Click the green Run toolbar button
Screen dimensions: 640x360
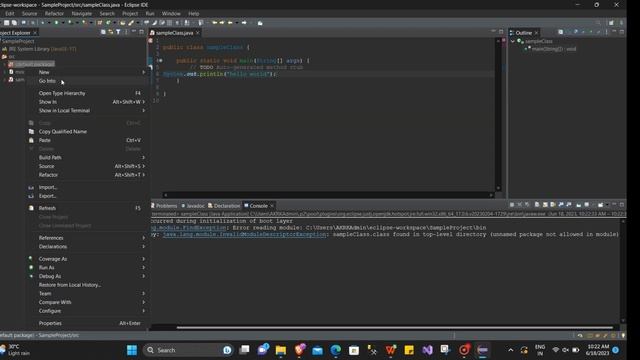(56, 23)
